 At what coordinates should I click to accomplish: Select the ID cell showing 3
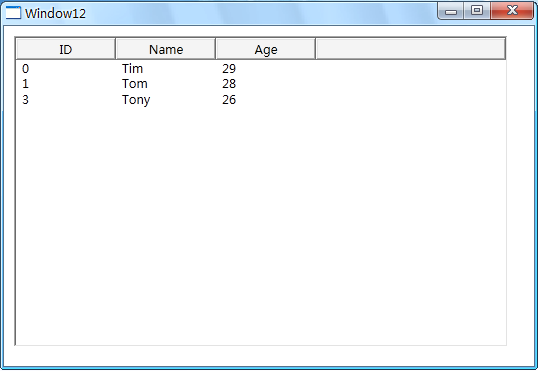(25, 100)
